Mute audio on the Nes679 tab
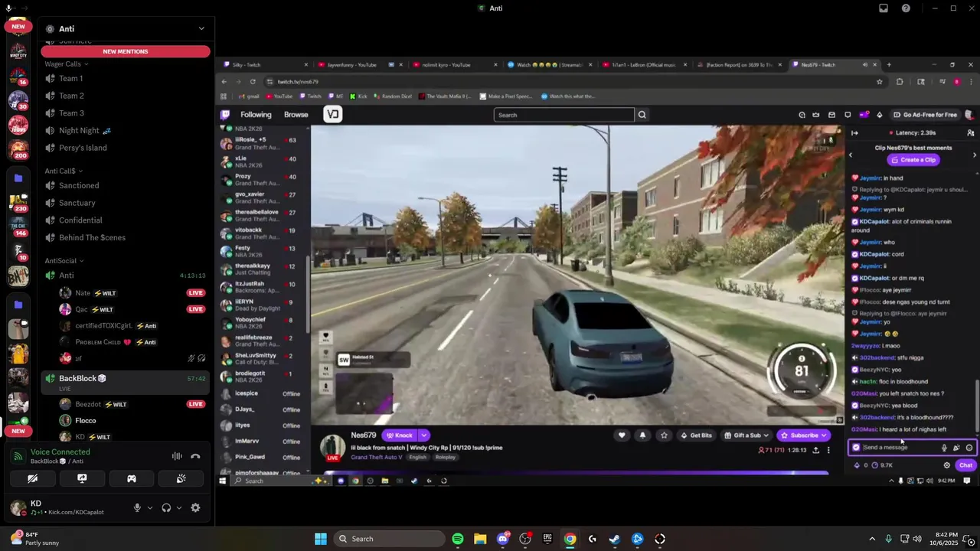Image resolution: width=980 pixels, height=551 pixels. click(x=864, y=64)
